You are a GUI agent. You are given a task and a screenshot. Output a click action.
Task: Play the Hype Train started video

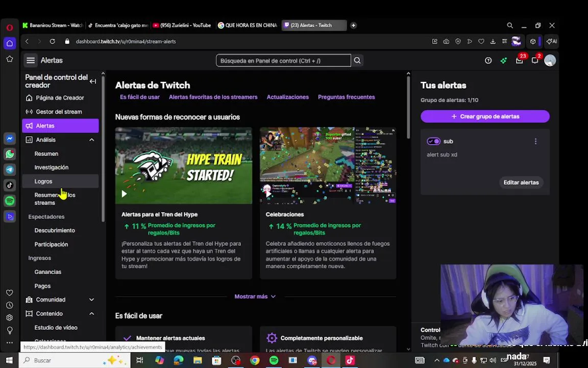[124, 194]
